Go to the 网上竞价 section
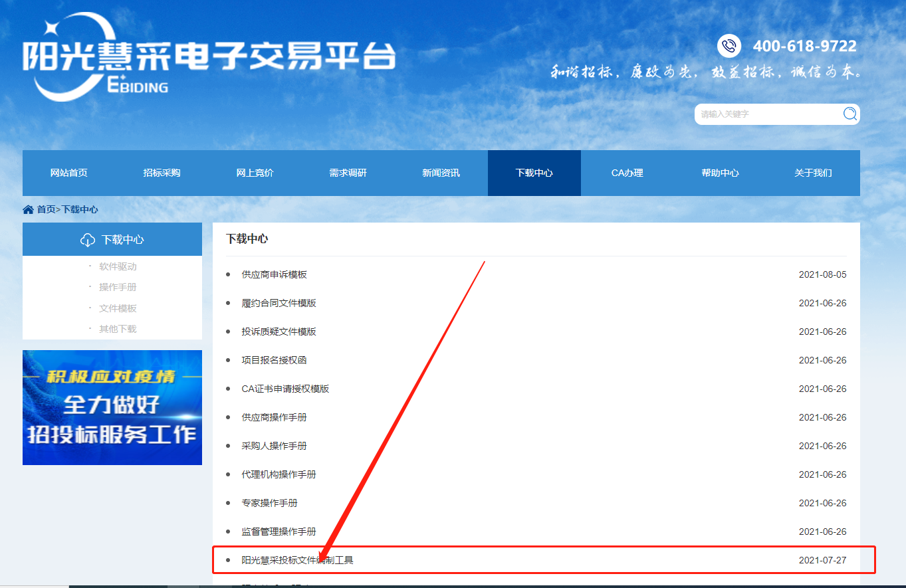 point(255,173)
